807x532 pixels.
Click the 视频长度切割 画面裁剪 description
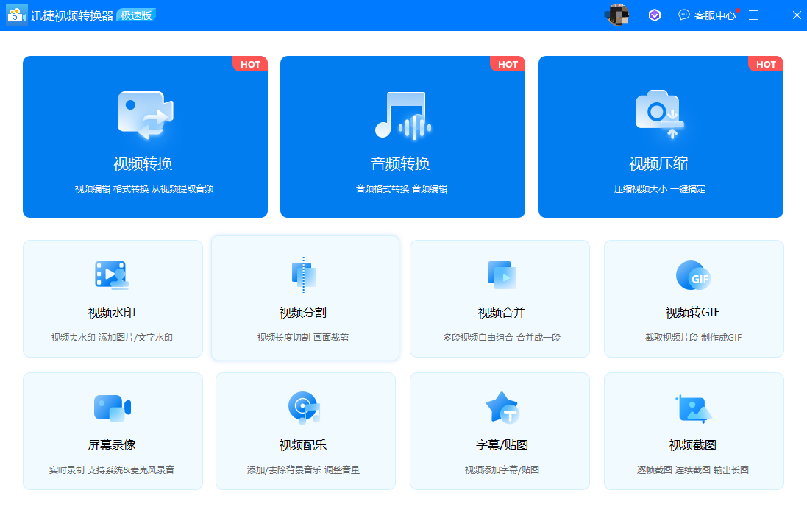(x=303, y=338)
